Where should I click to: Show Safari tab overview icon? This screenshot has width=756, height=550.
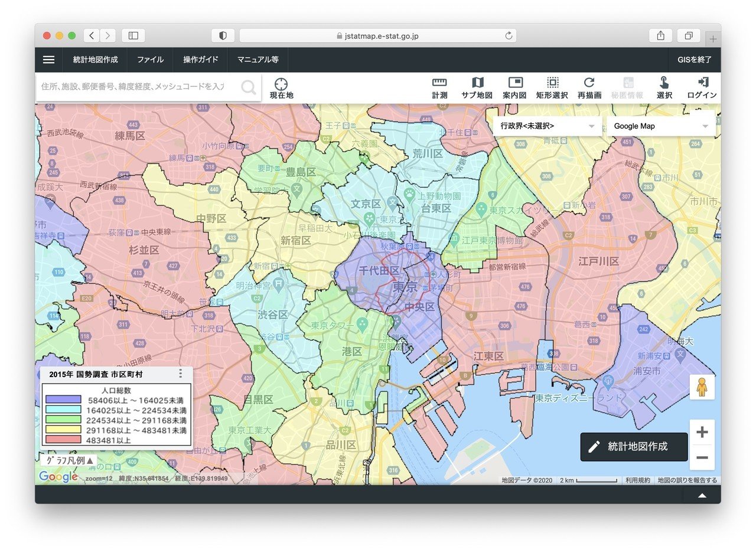click(689, 35)
